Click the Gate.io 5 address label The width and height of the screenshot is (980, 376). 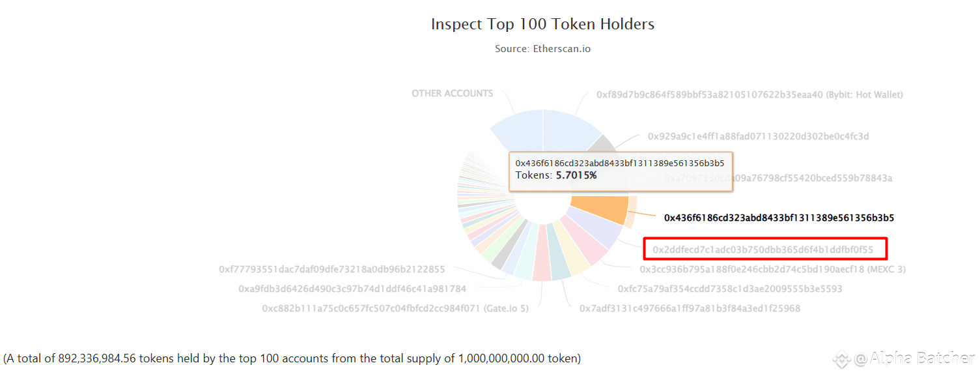pyautogui.click(x=395, y=308)
